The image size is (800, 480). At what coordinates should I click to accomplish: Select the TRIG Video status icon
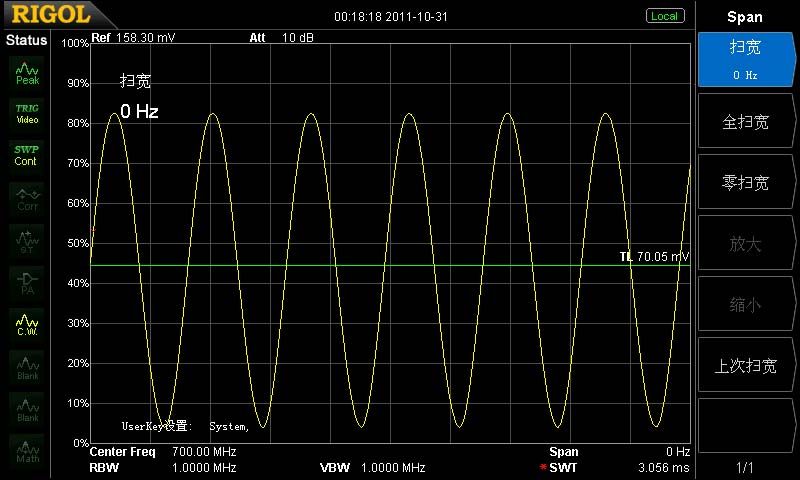point(27,113)
